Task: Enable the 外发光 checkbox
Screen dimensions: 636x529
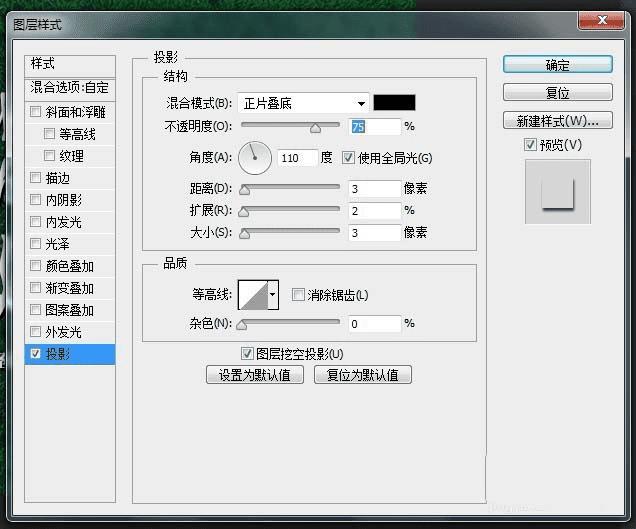Action: tap(36, 331)
